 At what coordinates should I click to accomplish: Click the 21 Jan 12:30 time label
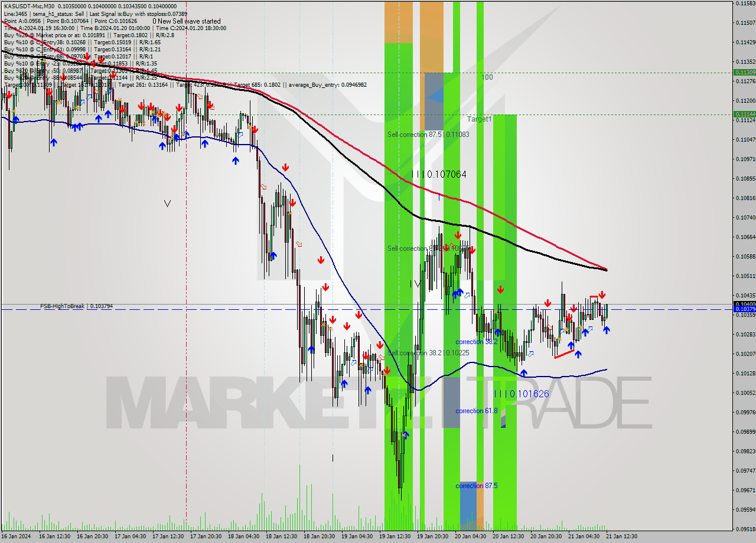621,537
